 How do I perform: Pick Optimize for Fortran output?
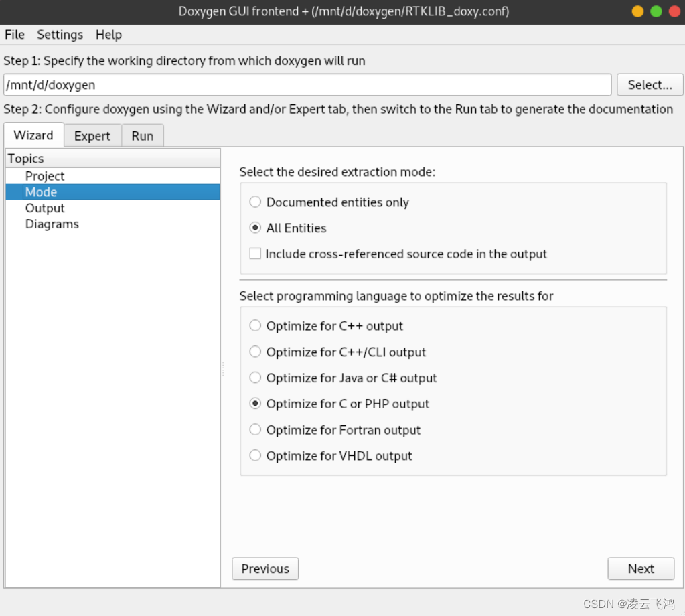point(255,430)
